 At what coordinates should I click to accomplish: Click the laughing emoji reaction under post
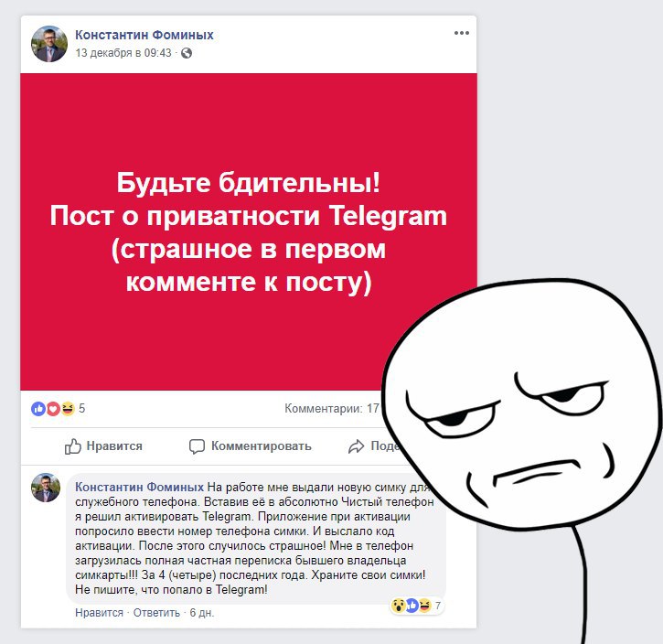68,409
